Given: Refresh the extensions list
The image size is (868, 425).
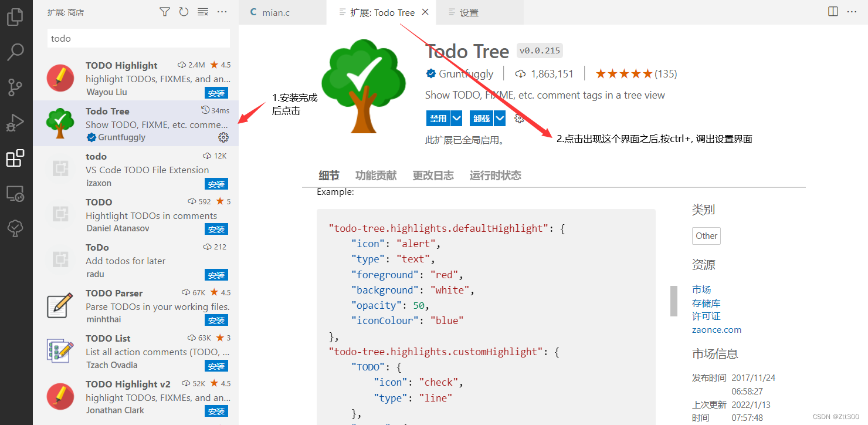Looking at the screenshot, I should coord(184,12).
